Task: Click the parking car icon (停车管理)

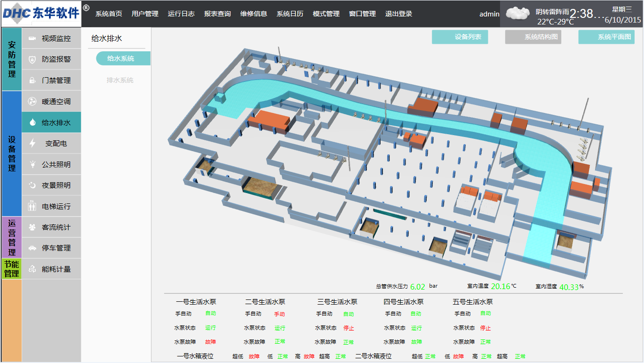Action: [32, 248]
